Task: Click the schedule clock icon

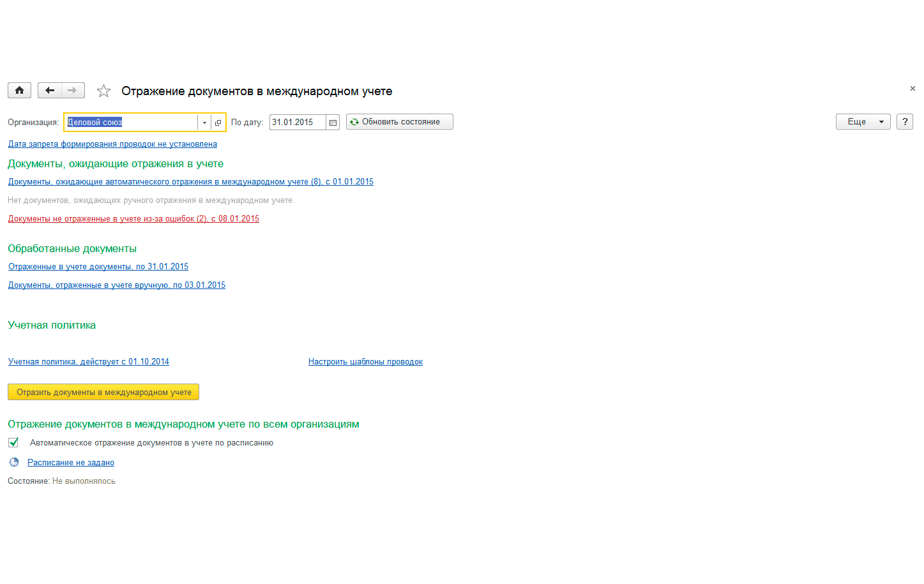Action: coord(14,462)
